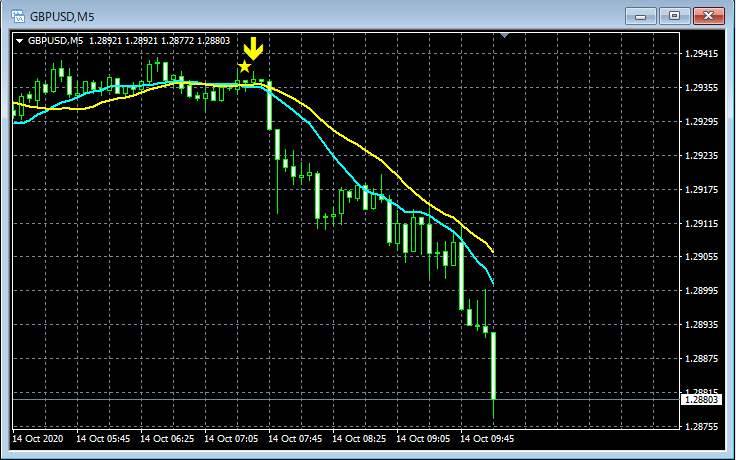736x460 pixels.
Task: Click the GBPUSD,M5 title bar text
Action: pos(62,17)
